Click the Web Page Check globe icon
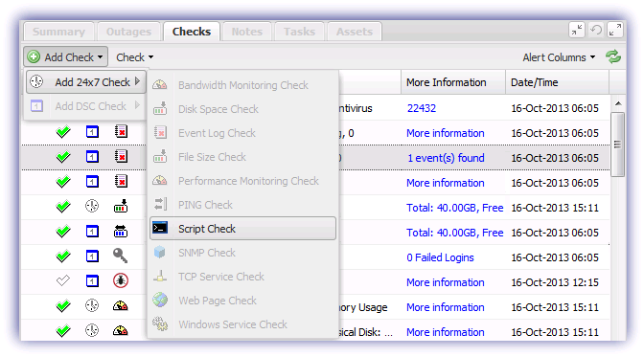644x357 pixels. [160, 300]
